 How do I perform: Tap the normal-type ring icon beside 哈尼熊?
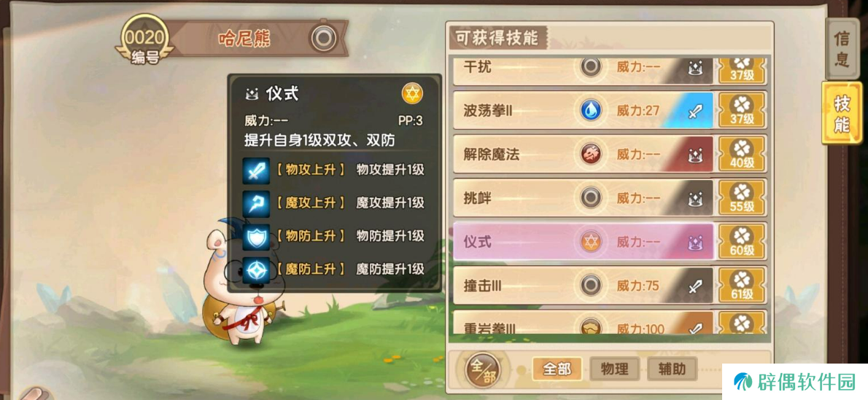pos(324,38)
